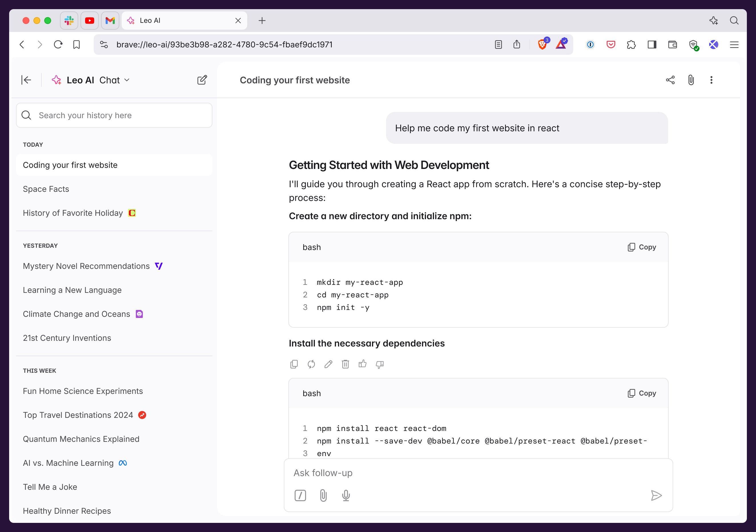This screenshot has height=532, width=756.
Task: Edit the response with the pencil icon
Action: pyautogui.click(x=328, y=364)
